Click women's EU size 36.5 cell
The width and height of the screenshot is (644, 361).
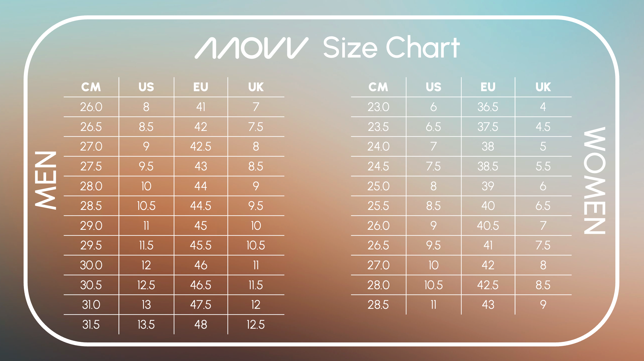click(488, 107)
